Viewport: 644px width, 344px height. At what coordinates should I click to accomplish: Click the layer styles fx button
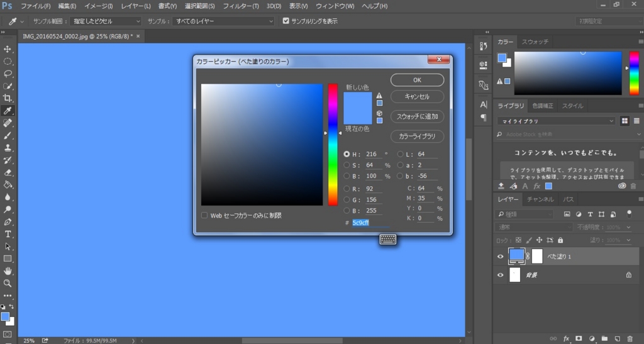tap(567, 339)
